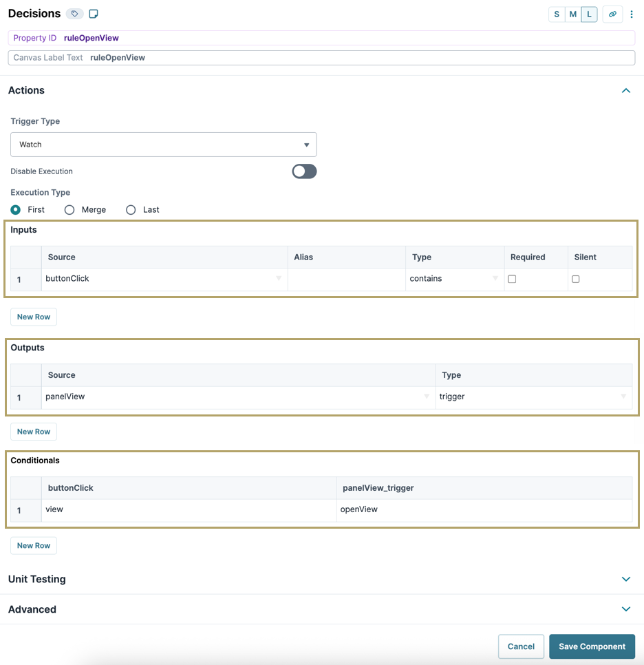Select the First execution type

[x=16, y=209]
